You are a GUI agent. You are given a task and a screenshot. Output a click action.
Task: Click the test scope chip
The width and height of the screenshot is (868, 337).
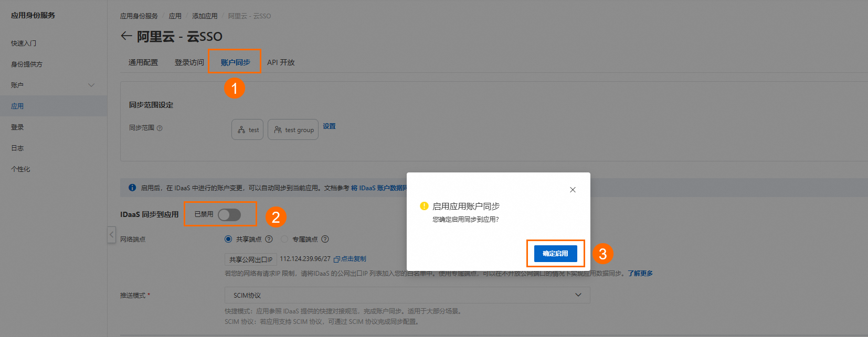tap(247, 129)
